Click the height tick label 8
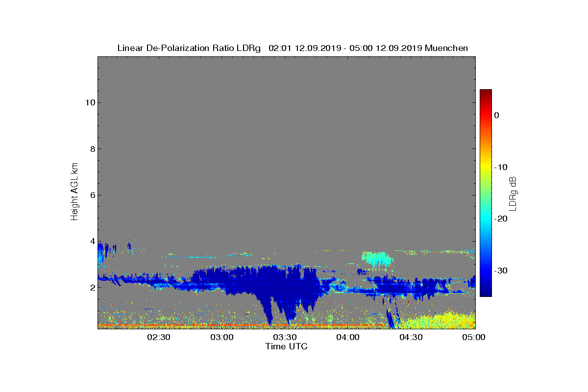 (92, 149)
